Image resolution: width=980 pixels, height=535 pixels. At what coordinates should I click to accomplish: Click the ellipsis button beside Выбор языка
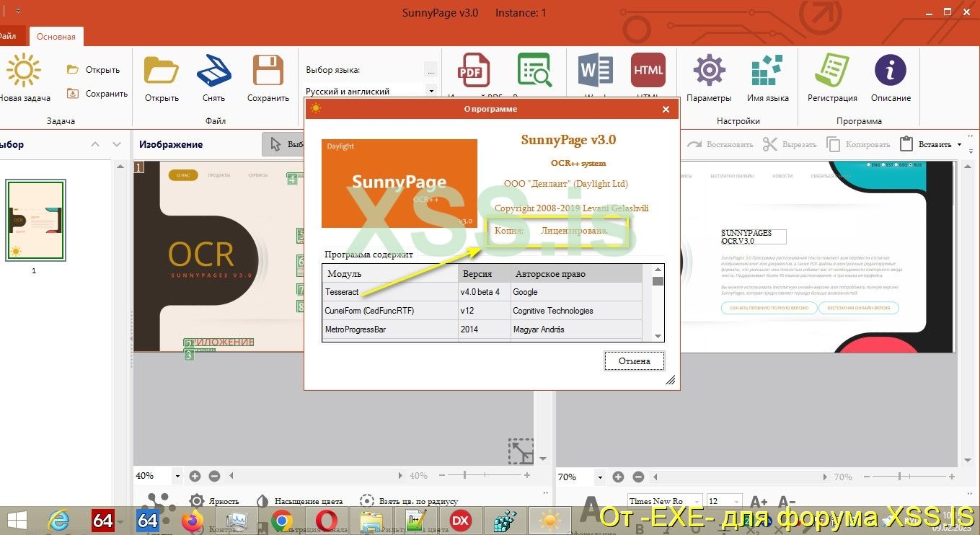[431, 70]
